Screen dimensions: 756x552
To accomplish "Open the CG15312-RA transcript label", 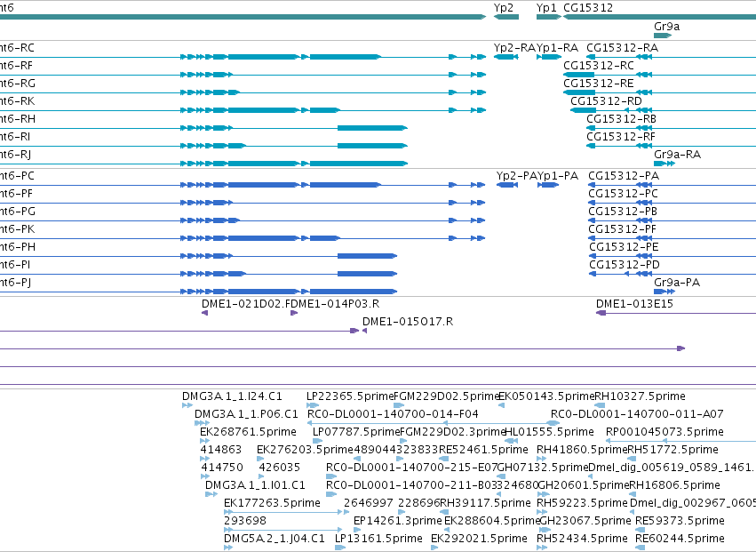I will tap(622, 48).
